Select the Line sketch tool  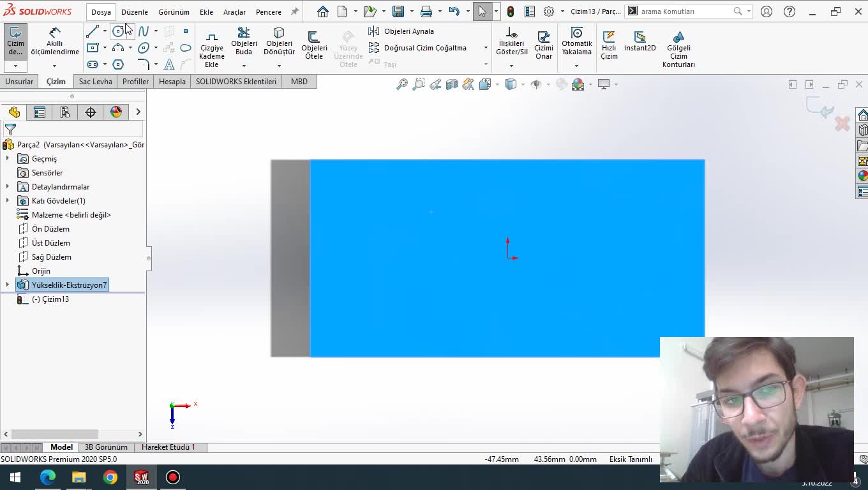93,31
